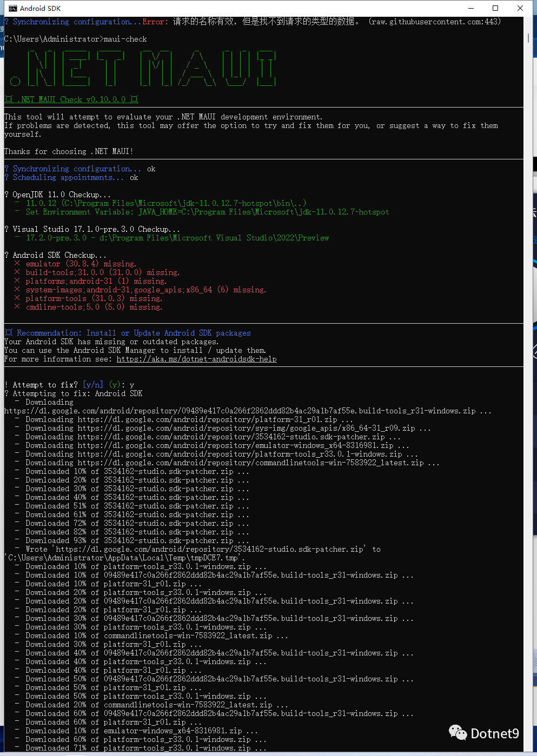Click the console's vertical scrollbar thumb

click(528, 38)
